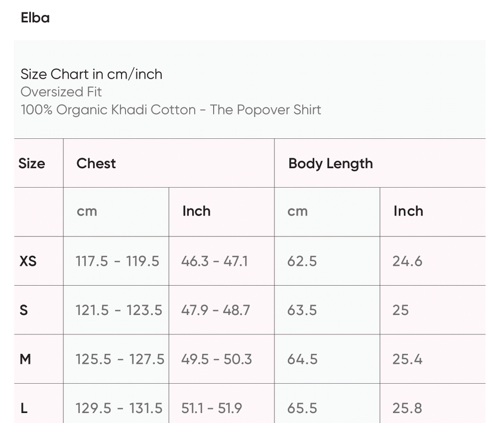Click the 117.5 - 119.5 chest cell

tap(117, 261)
